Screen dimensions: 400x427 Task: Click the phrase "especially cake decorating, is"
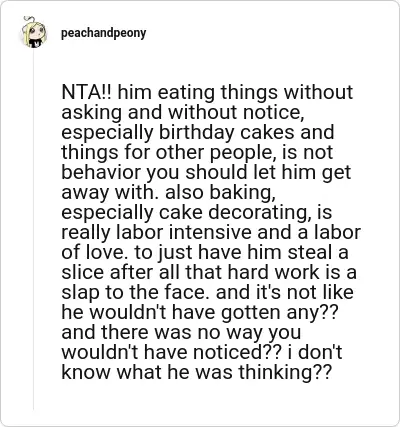[x=197, y=212]
